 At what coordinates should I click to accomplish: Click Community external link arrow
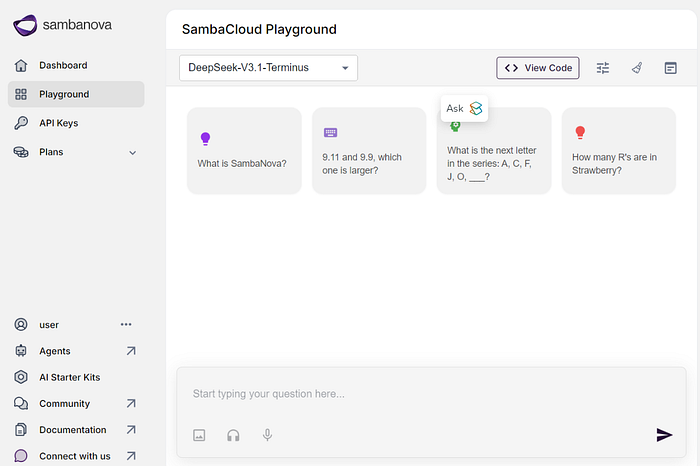point(131,404)
